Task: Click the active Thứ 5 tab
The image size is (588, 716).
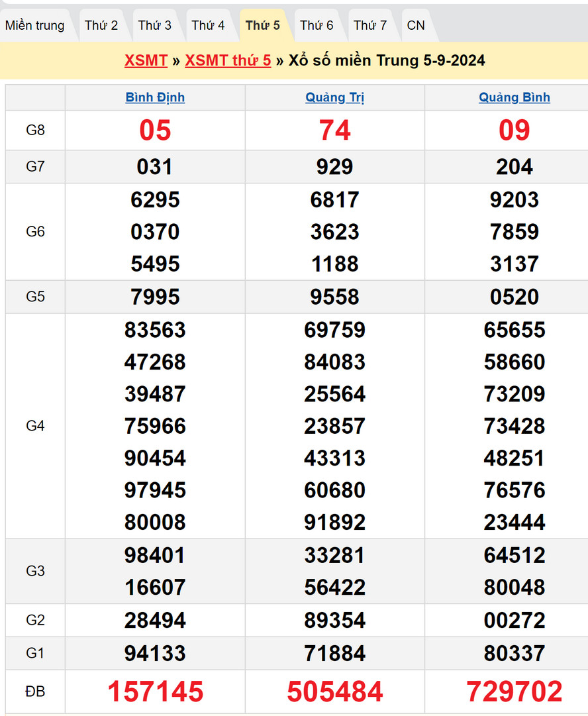Action: click(x=262, y=25)
